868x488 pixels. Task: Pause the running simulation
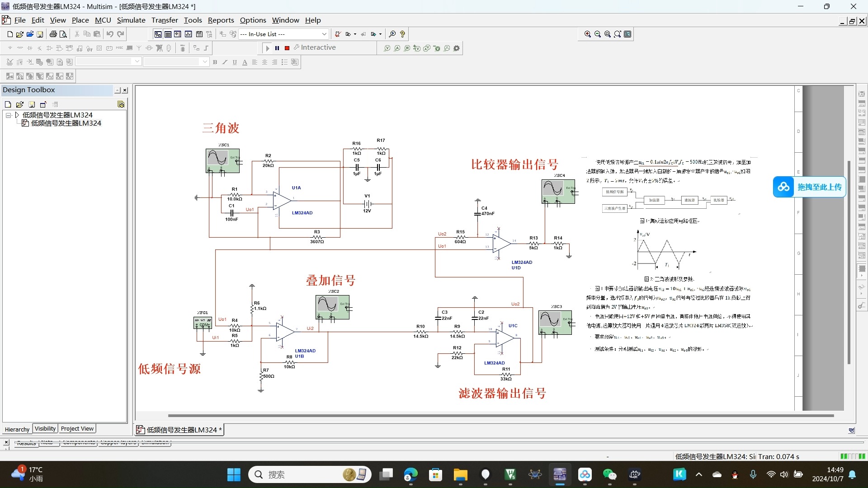coord(277,48)
